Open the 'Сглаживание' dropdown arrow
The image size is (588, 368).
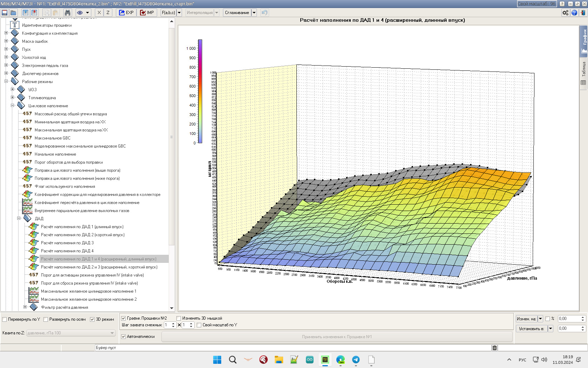254,13
